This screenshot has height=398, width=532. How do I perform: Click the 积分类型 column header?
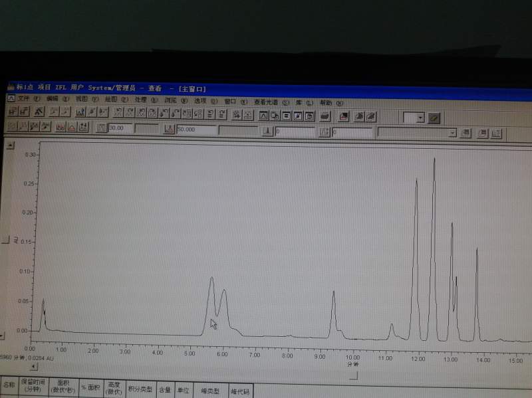[x=140, y=389]
